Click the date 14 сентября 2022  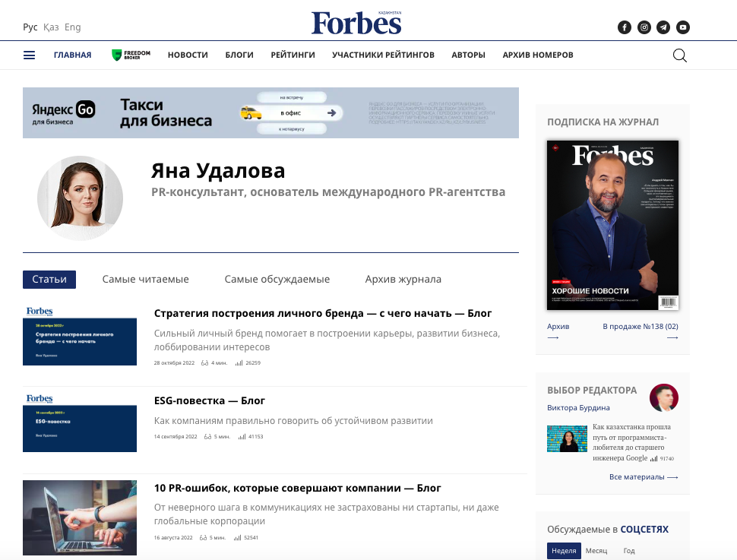176,437
